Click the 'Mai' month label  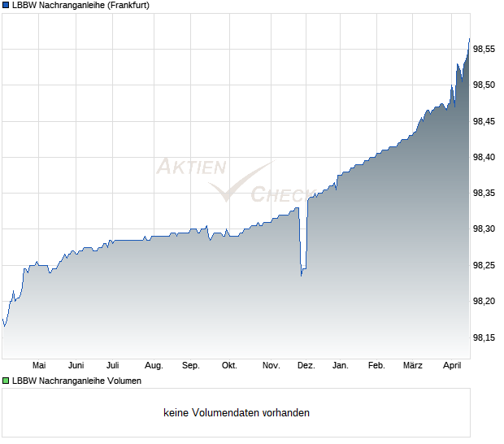pyautogui.click(x=39, y=366)
